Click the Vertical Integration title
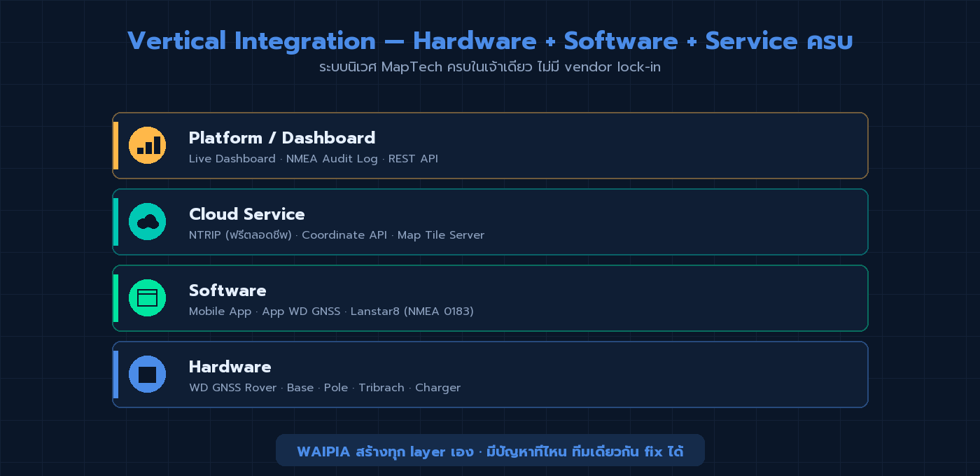This screenshot has width=980, height=476. pos(490,41)
